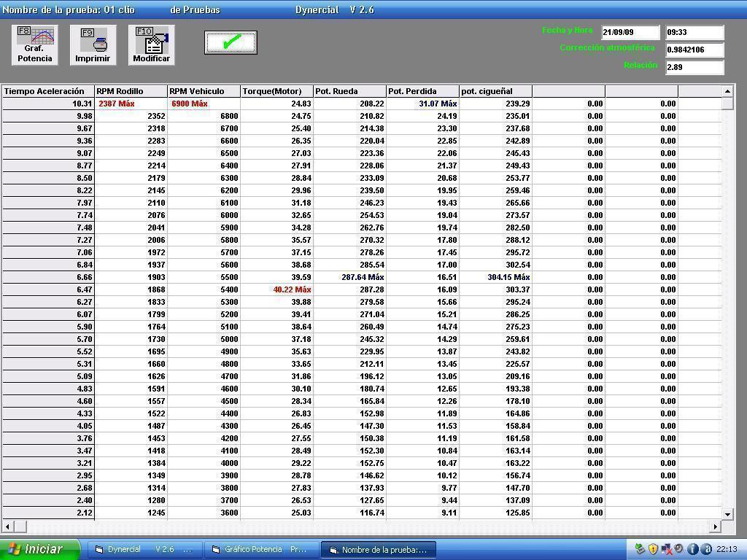
Task: Click the Corrección atmosférica value field
Action: coord(694,50)
